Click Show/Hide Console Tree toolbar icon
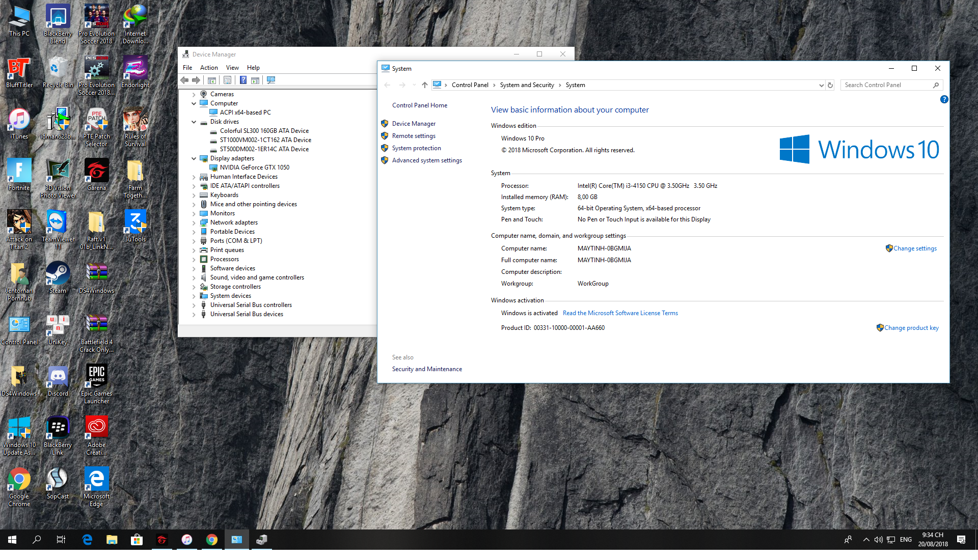 click(212, 80)
